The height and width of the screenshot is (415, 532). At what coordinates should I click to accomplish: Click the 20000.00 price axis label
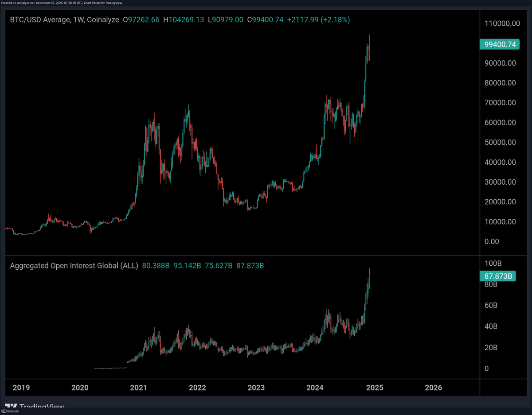pos(501,202)
